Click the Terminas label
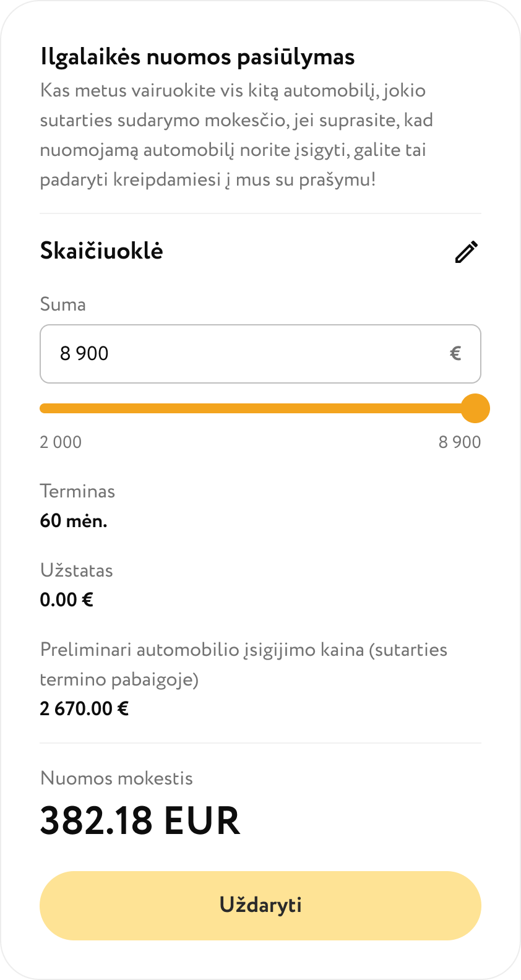This screenshot has width=521, height=980. pyautogui.click(x=77, y=491)
